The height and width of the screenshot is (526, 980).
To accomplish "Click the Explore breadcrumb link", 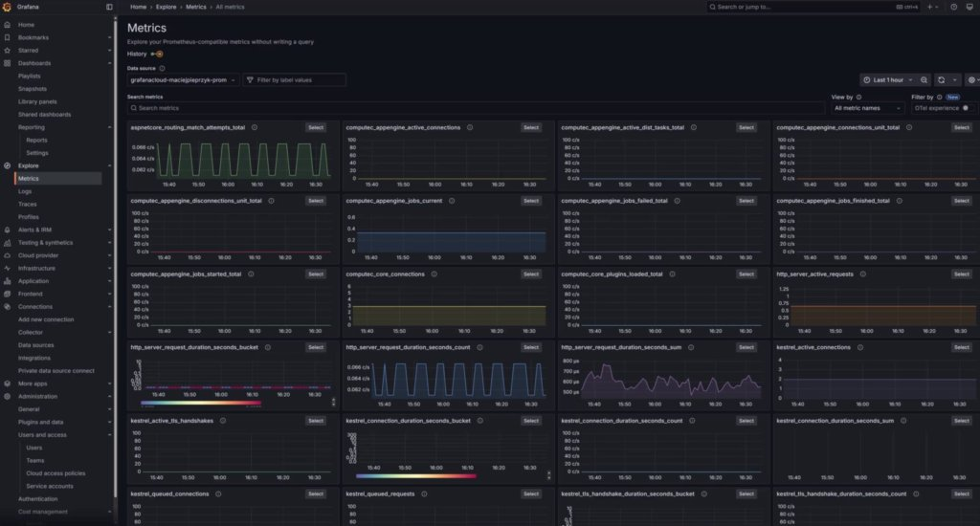I will pyautogui.click(x=166, y=7).
